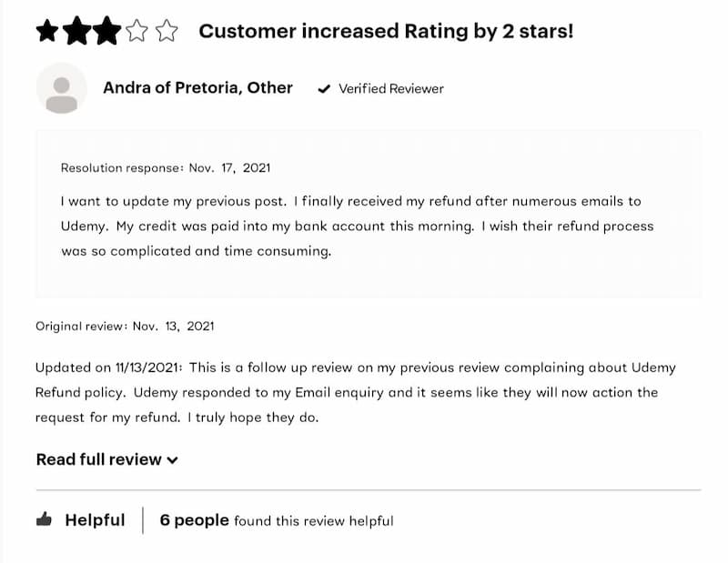Click the Verified Reviewer label
This screenshot has height=563, width=728.
click(x=391, y=88)
